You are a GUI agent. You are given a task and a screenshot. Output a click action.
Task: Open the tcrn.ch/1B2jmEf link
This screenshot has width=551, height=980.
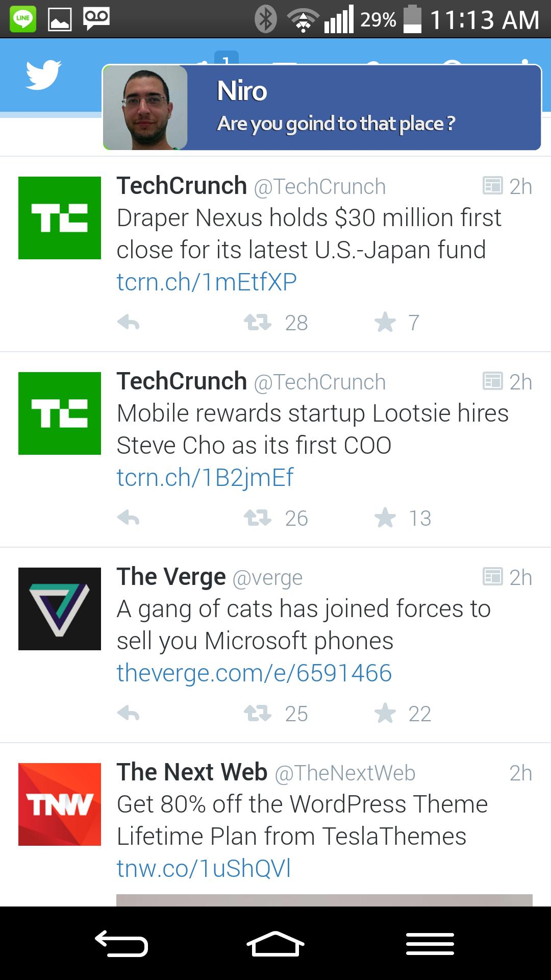click(205, 477)
